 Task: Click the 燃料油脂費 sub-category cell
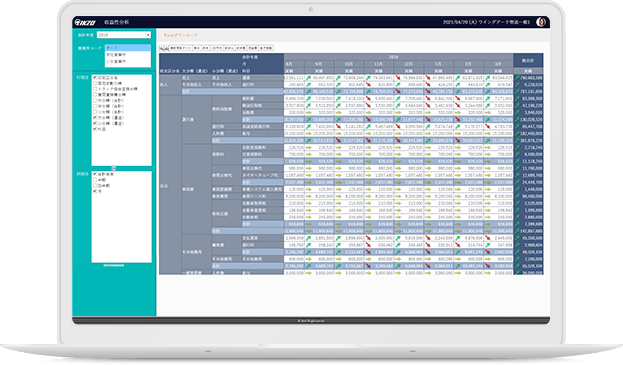[x=226, y=109]
